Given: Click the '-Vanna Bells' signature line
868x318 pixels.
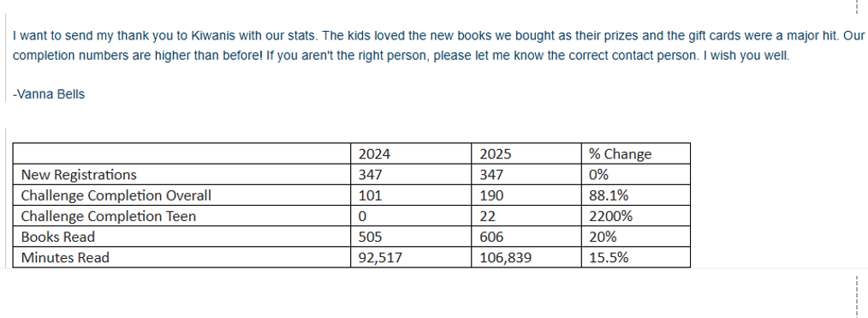Looking at the screenshot, I should (x=49, y=94).
